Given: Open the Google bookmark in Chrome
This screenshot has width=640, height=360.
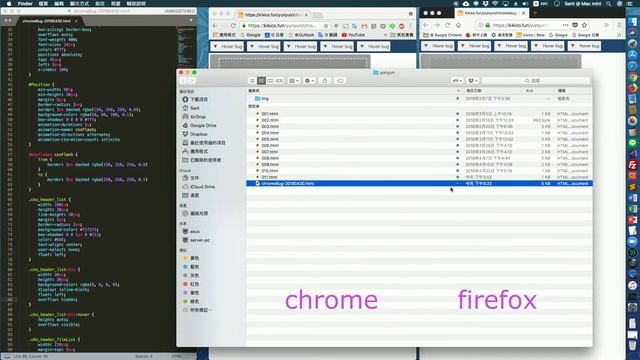Looking at the screenshot, I should click(251, 35).
